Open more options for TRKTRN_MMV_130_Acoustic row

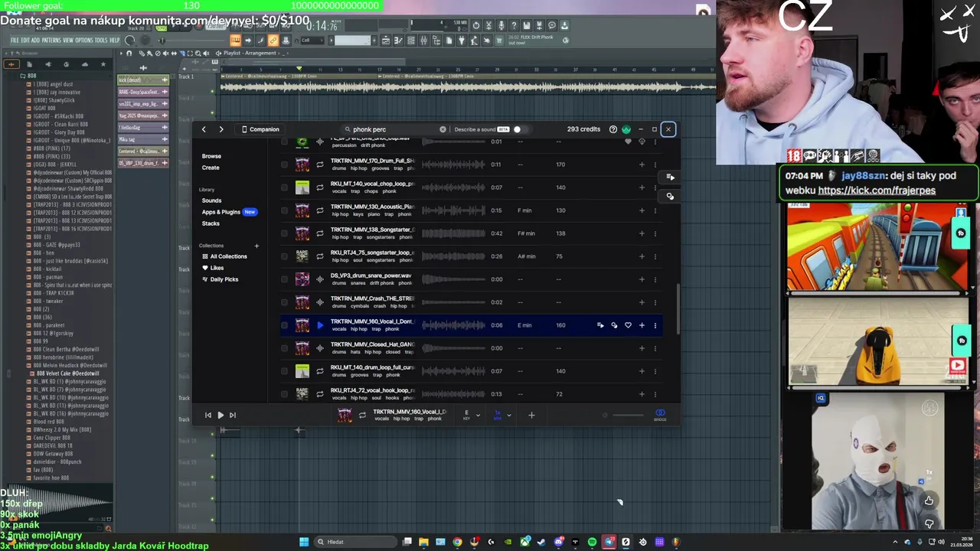(x=655, y=210)
